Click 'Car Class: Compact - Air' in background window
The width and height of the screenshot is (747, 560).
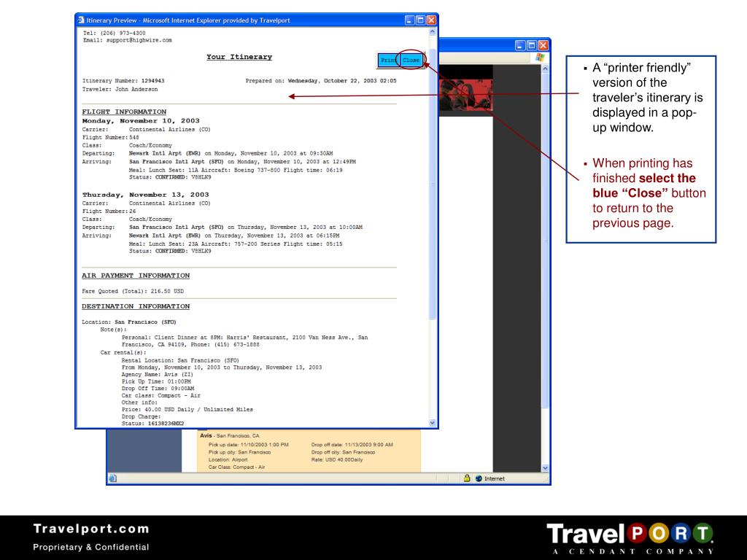(237, 467)
